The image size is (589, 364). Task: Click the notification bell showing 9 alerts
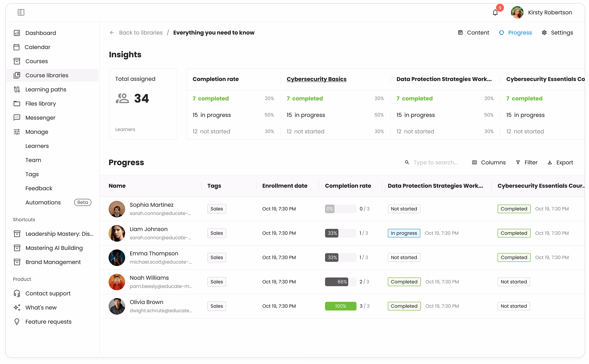click(x=495, y=12)
